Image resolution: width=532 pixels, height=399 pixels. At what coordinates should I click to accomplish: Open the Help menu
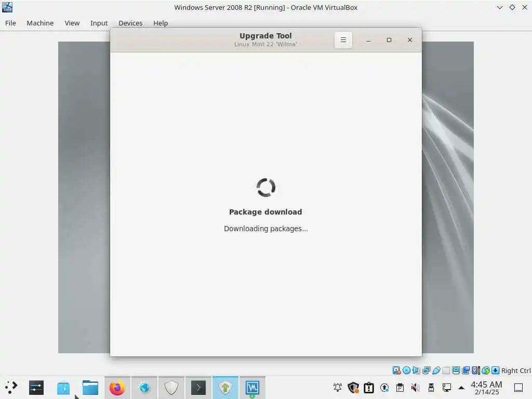pos(161,23)
